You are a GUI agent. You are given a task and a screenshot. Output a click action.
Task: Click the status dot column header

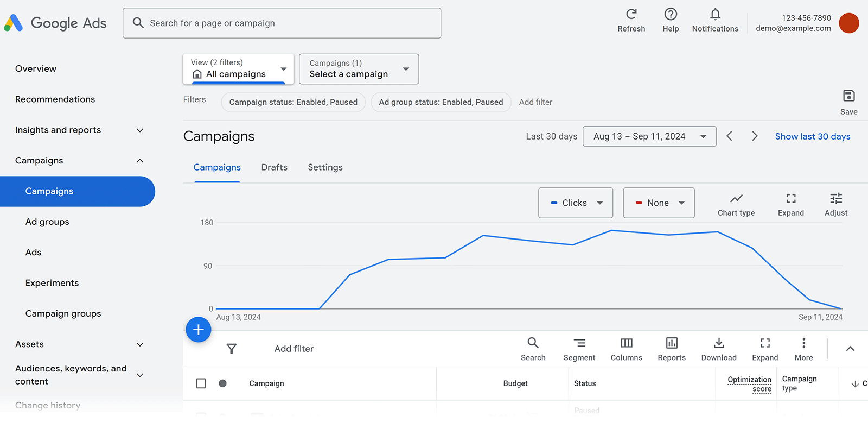[x=222, y=383]
